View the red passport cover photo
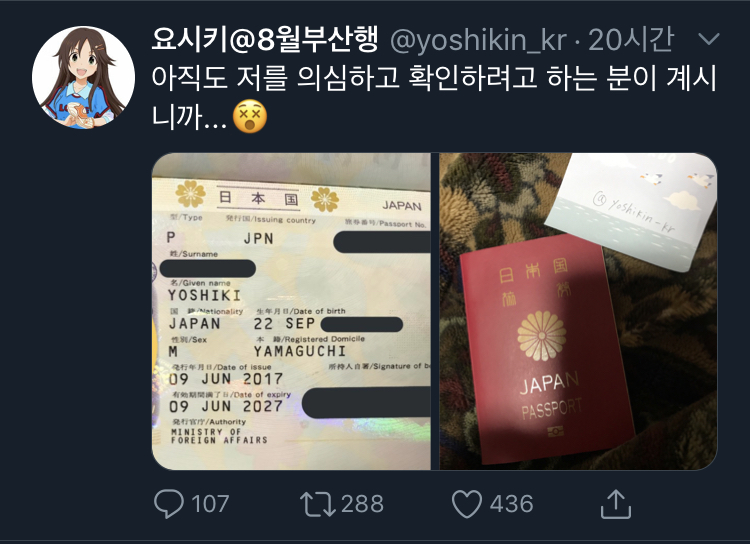Viewport: 750px width, 544px height. tap(578, 311)
